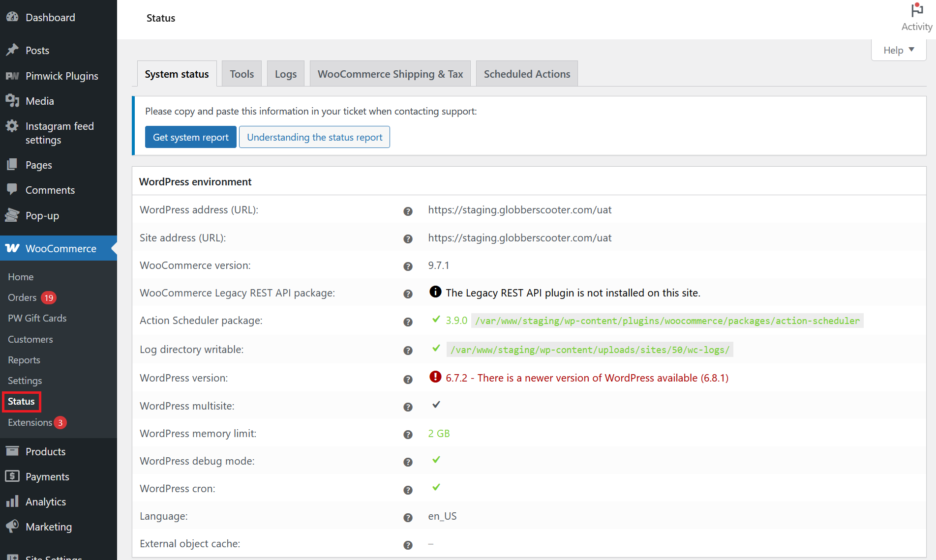Show help tip for Legacy REST API package

[x=408, y=294]
